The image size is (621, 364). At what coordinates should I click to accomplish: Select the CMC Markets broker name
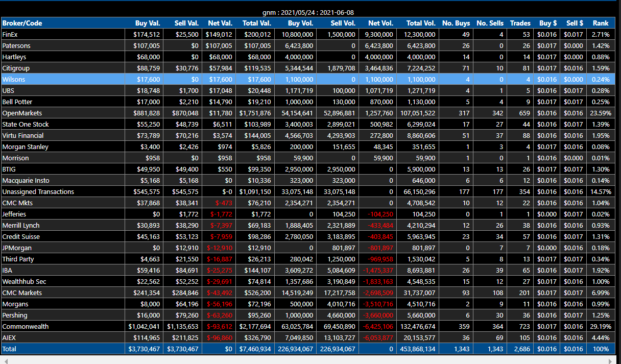coord(22,293)
